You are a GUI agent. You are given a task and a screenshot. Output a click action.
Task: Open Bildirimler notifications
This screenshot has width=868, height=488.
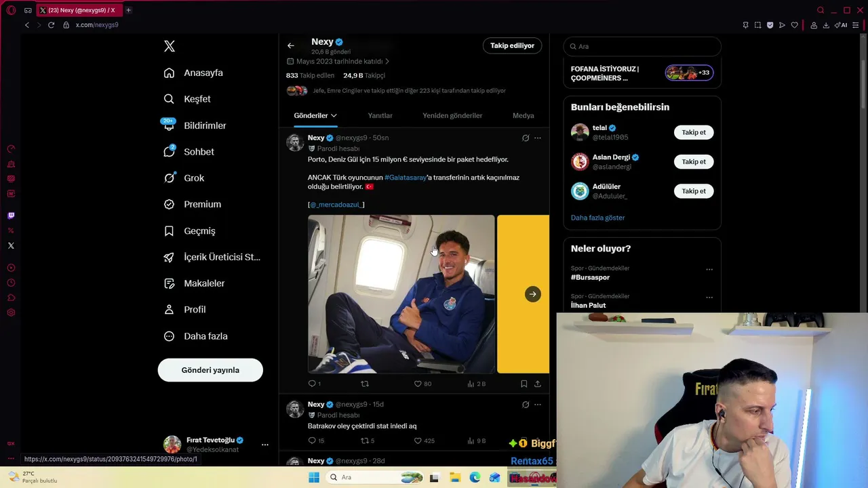pos(195,125)
